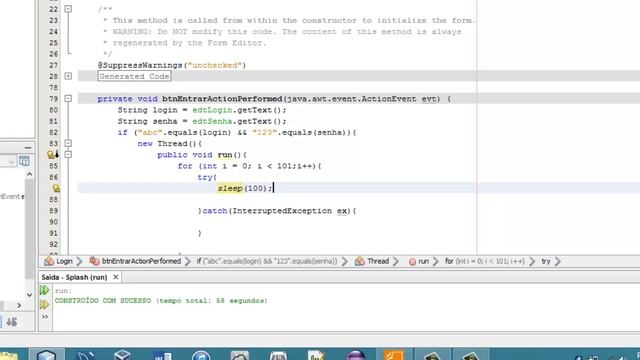This screenshot has width=640, height=360.
Task: Select the Thread breadcrumb
Action: (x=372, y=261)
